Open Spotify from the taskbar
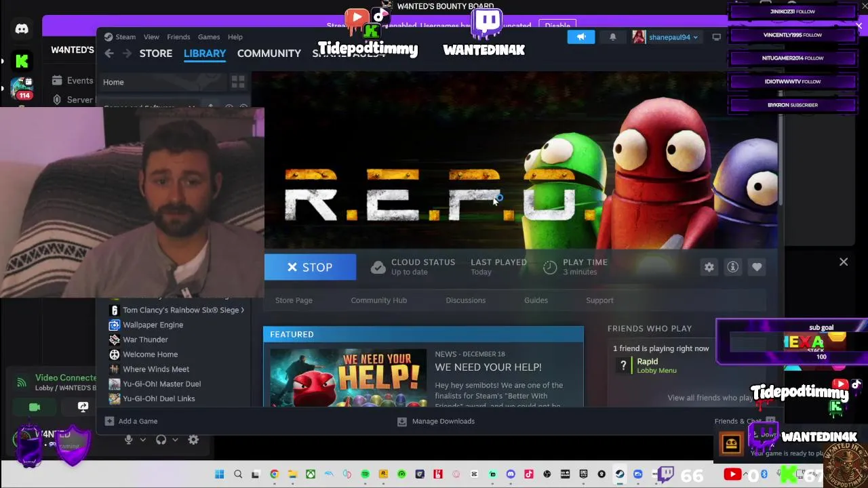 [x=365, y=474]
